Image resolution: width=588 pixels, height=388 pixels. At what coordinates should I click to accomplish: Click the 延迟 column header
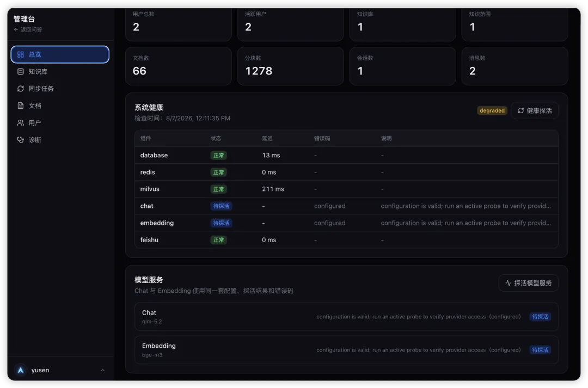click(x=267, y=138)
